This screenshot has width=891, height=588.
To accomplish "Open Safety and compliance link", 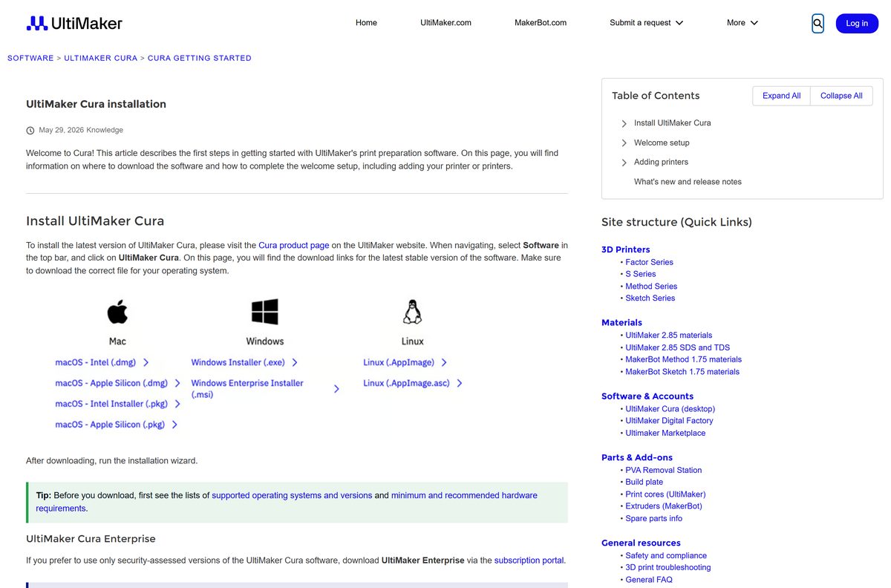I will 665,555.
